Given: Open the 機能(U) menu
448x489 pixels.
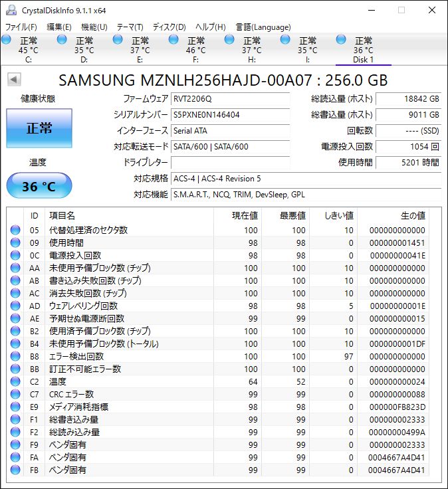Looking at the screenshot, I should point(94,27).
